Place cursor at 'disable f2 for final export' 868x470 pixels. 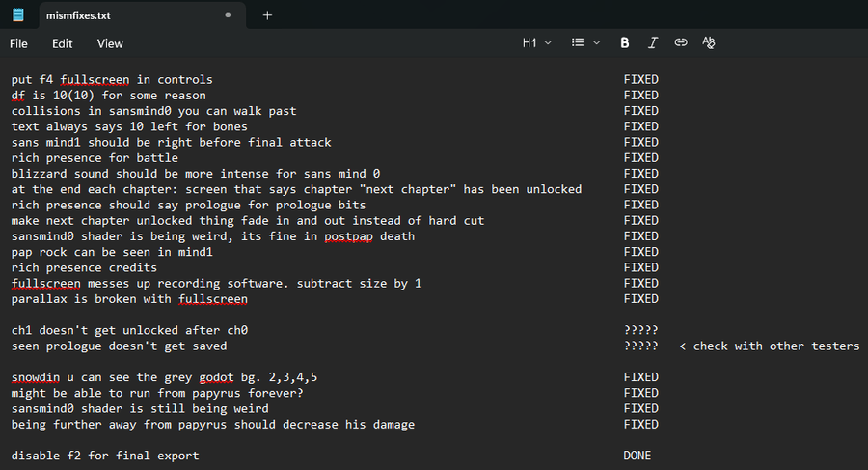coord(105,456)
